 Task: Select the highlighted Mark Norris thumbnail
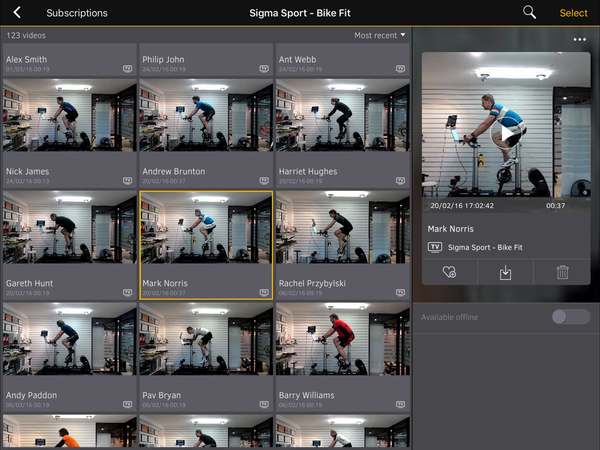[x=206, y=227]
